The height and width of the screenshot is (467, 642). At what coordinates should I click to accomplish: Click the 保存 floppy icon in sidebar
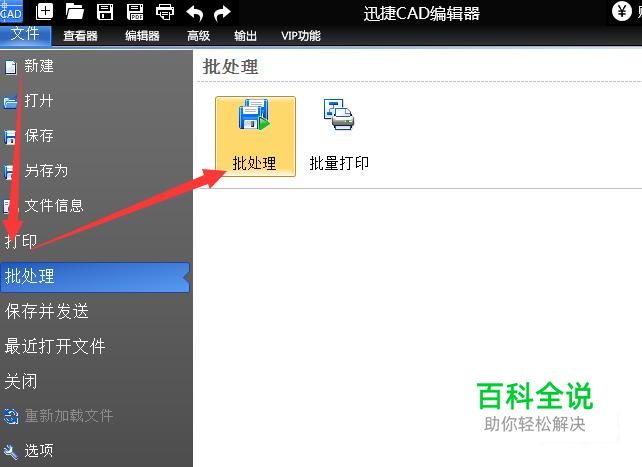click(10, 137)
